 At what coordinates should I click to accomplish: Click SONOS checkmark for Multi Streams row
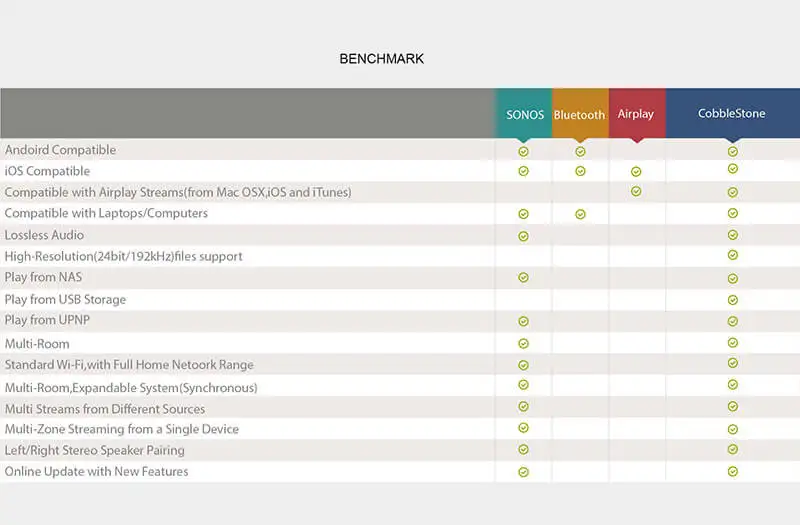(523, 407)
